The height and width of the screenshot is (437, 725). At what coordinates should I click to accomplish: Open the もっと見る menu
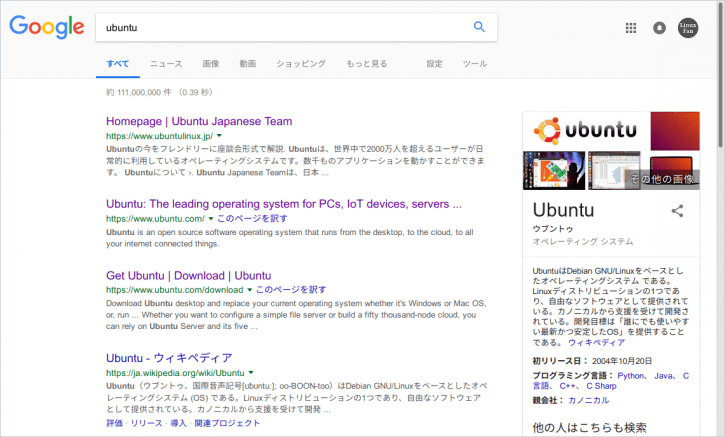367,64
